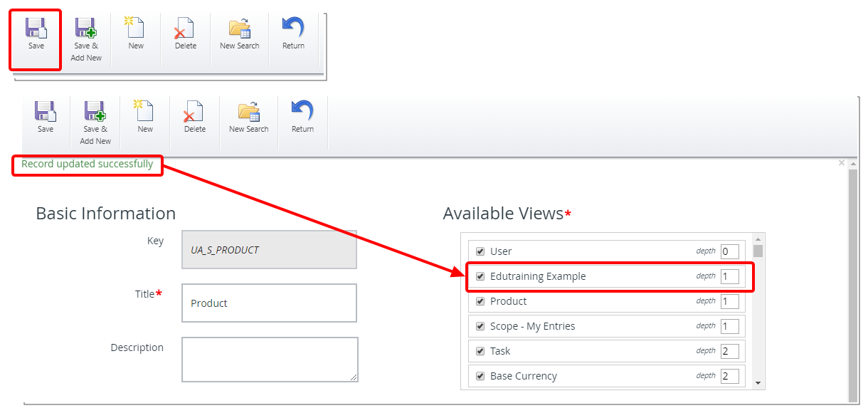Click New Search in lower form toolbar
The image size is (868, 413).
point(249,117)
